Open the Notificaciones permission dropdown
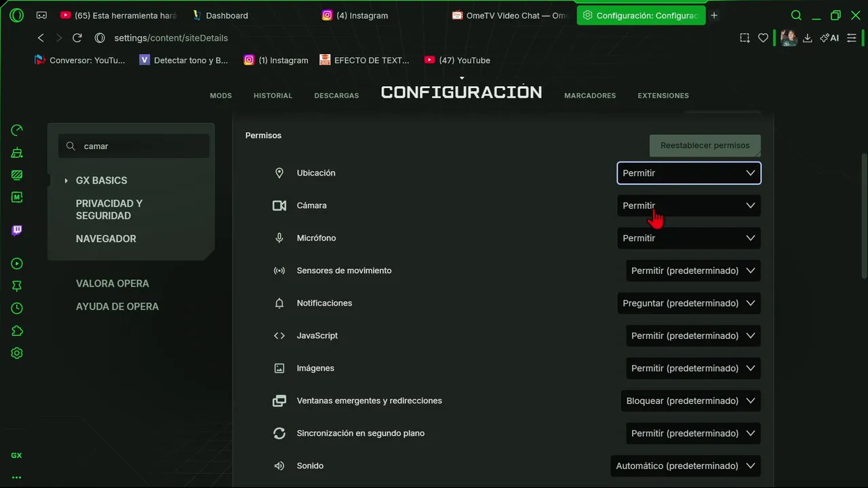The width and height of the screenshot is (868, 488). click(x=688, y=303)
